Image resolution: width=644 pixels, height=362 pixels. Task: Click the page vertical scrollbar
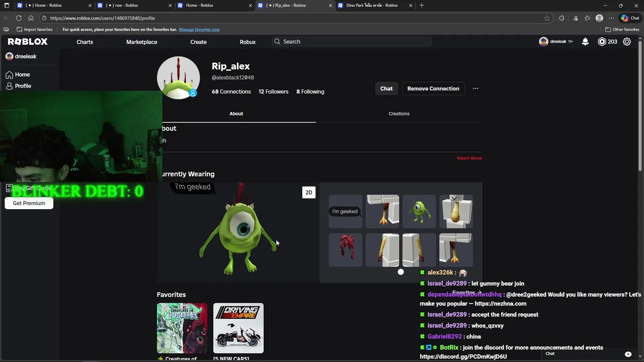point(640,105)
